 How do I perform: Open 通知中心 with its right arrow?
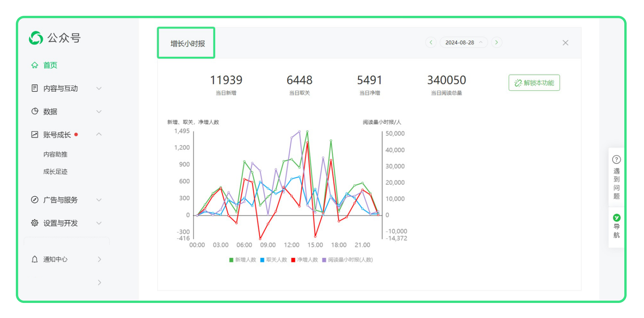click(99, 259)
